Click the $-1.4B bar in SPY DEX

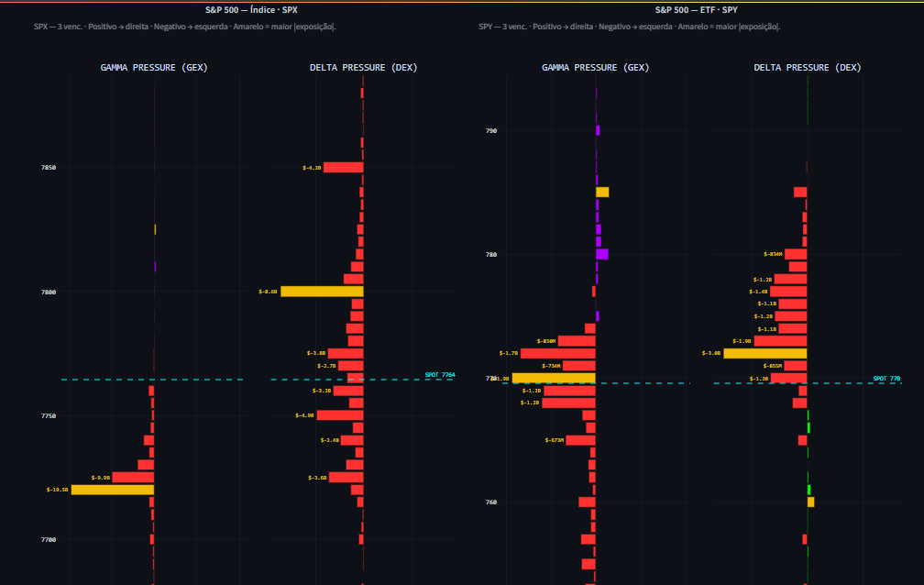pos(788,292)
